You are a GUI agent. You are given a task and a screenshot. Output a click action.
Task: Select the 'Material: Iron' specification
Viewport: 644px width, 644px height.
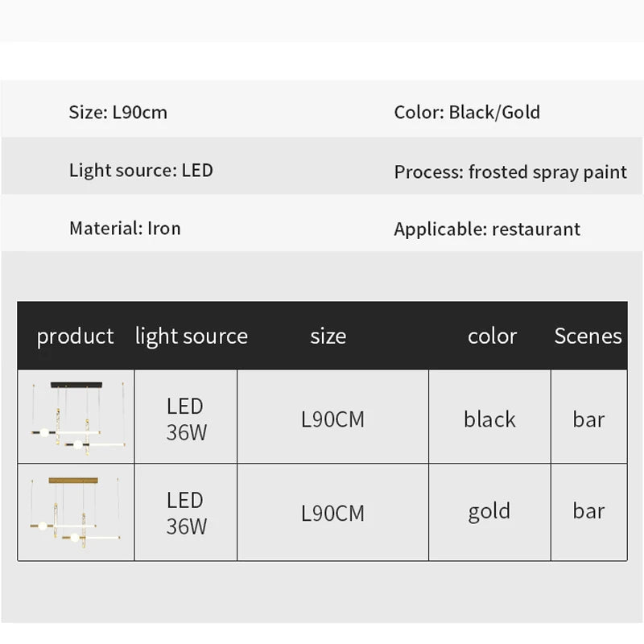pos(125,229)
